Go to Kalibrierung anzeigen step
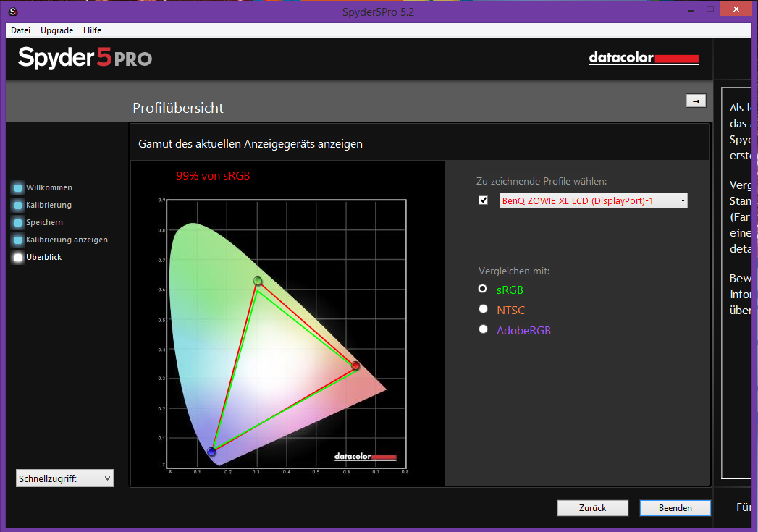Screen dimensions: 758x532 67,240
